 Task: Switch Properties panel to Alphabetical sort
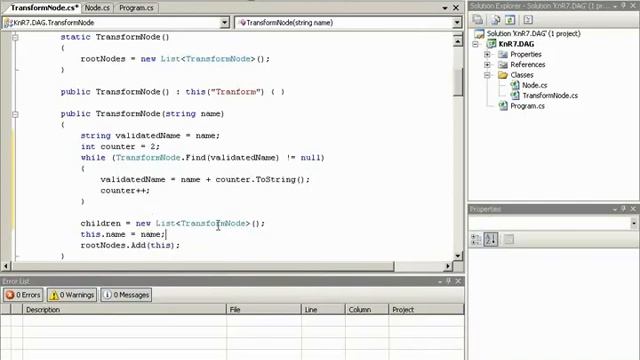(491, 239)
